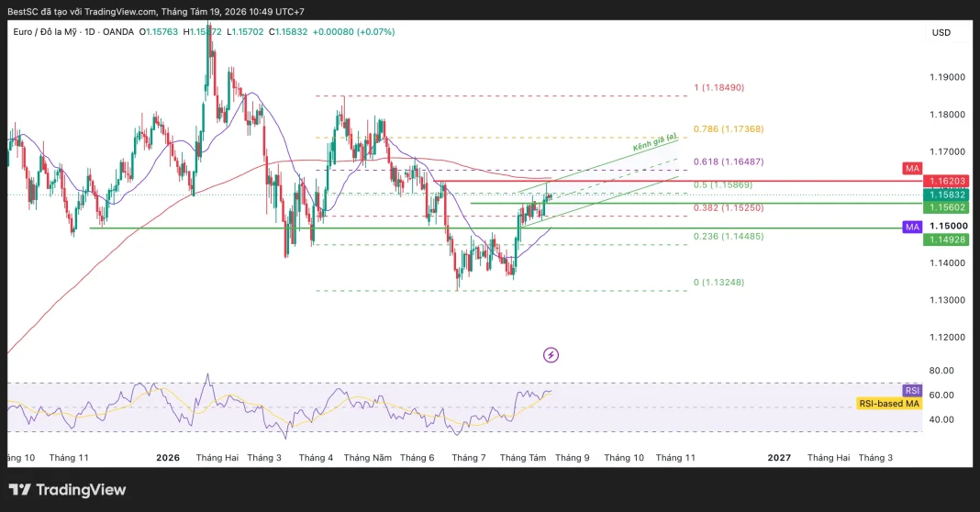Click the Kênh giá (a) channel label
Screen dimensions: 980x512
(x=654, y=142)
